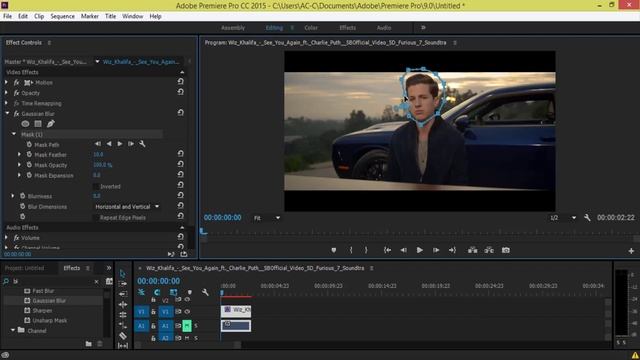Collapse the Mask (1) group
Viewport: 640px width, 360px height.
[14, 133]
